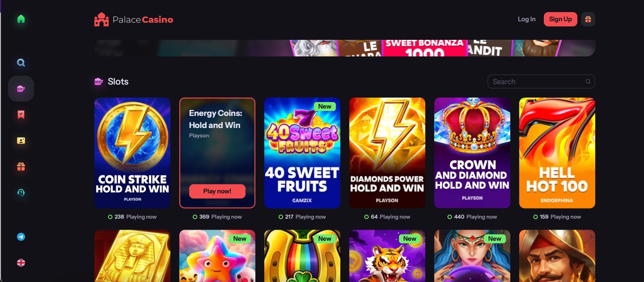
Task: Open the 40 Sweet Fruits game tile
Action: click(x=302, y=153)
